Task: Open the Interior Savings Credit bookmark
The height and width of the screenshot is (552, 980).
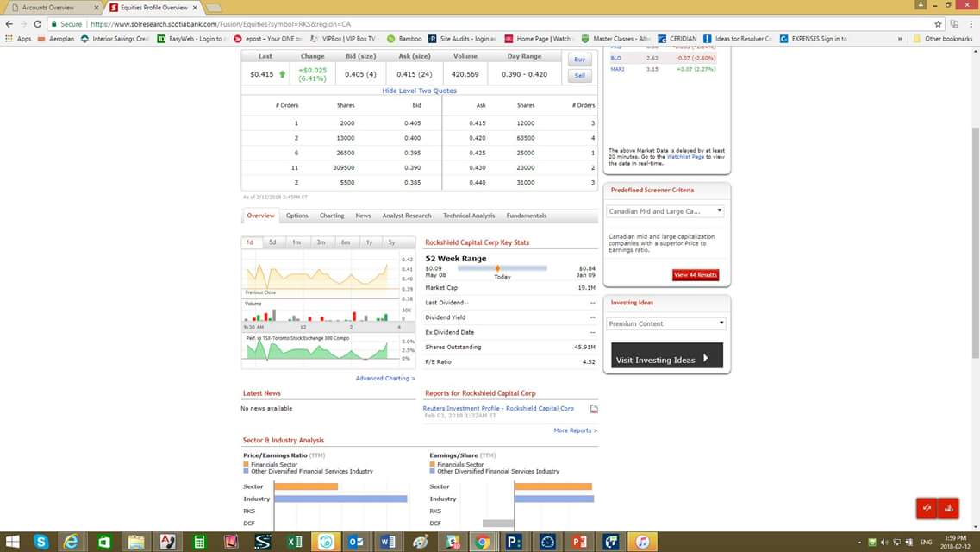Action: (115, 39)
